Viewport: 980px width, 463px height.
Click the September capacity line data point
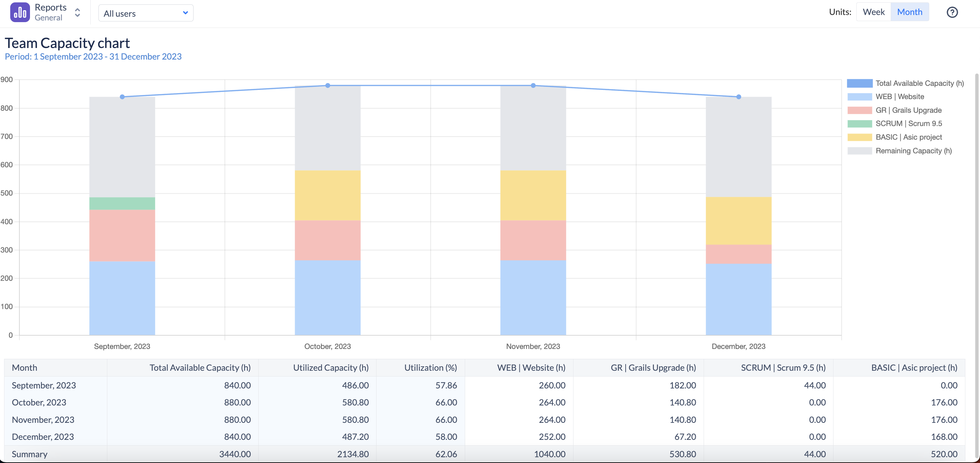click(x=122, y=97)
